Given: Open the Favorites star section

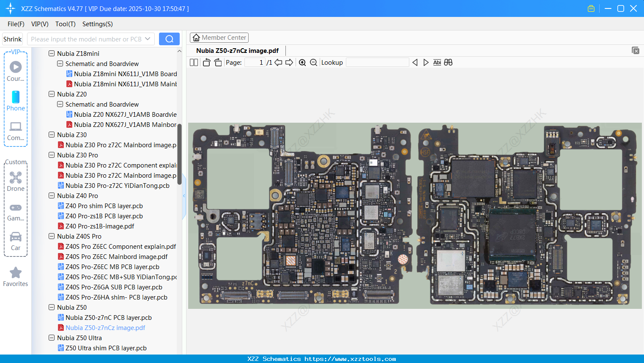Looking at the screenshot, I should (x=15, y=273).
